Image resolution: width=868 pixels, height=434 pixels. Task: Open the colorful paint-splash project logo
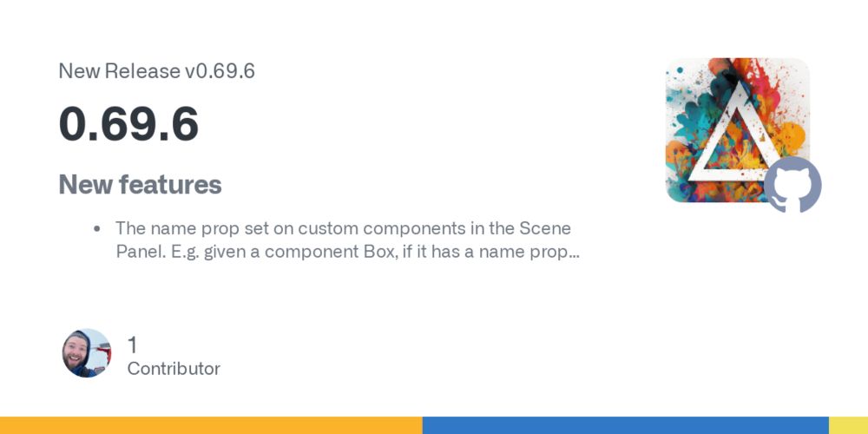737,130
